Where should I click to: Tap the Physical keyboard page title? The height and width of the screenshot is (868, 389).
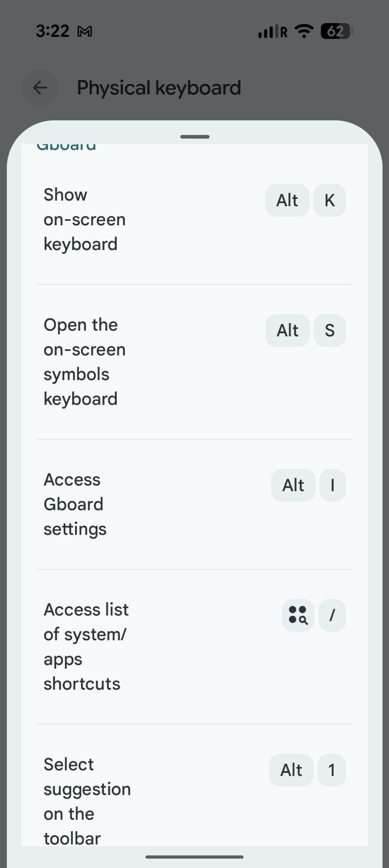click(159, 88)
